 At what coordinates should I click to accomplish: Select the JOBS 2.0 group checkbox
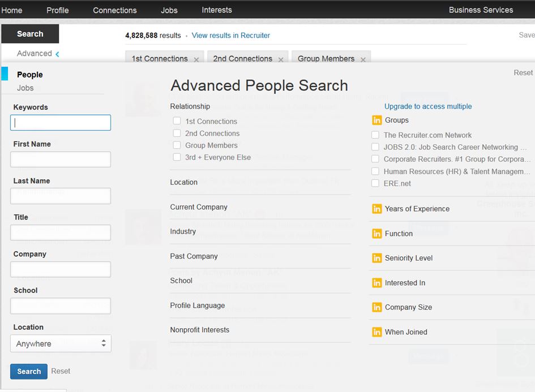pos(375,147)
